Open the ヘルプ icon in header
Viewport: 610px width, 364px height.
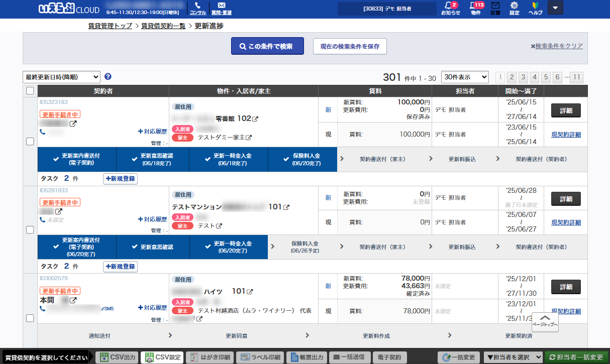(x=535, y=8)
